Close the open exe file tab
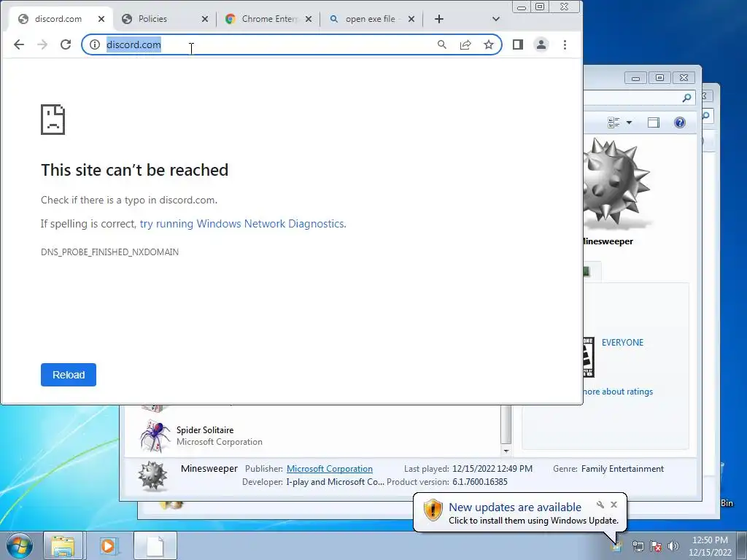The height and width of the screenshot is (560, 747). (411, 19)
